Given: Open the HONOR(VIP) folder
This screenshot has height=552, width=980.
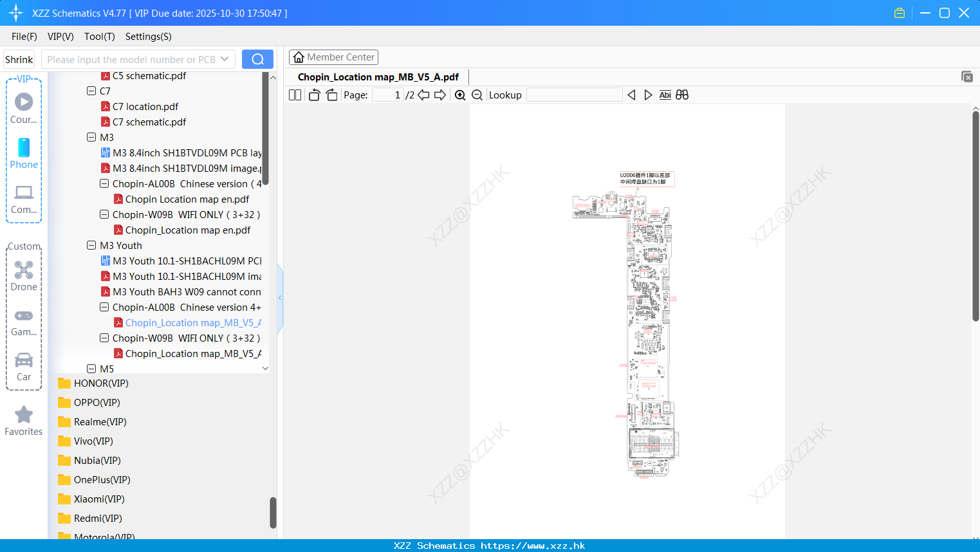Looking at the screenshot, I should coord(93,383).
